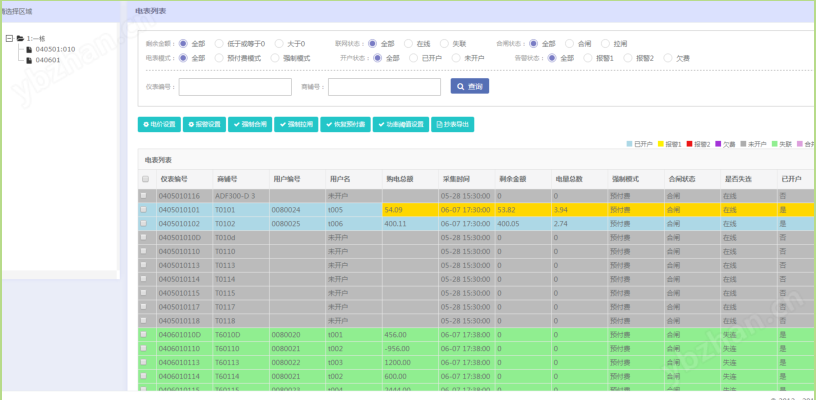Select 低于或等于0 balance radio option

click(219, 44)
